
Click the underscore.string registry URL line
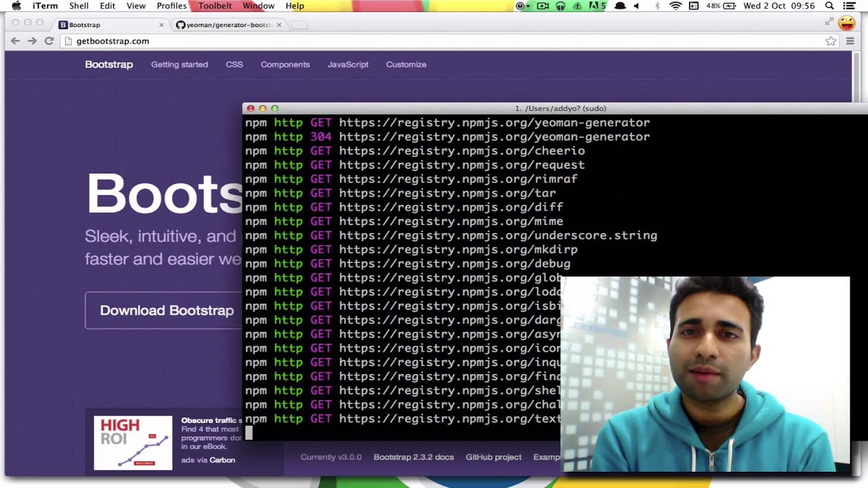(x=451, y=235)
